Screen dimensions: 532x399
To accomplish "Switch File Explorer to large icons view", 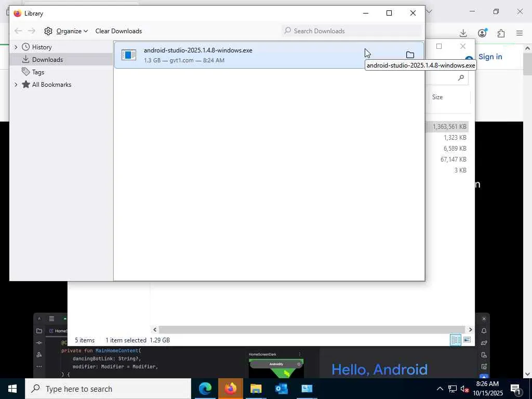I will click(x=467, y=340).
